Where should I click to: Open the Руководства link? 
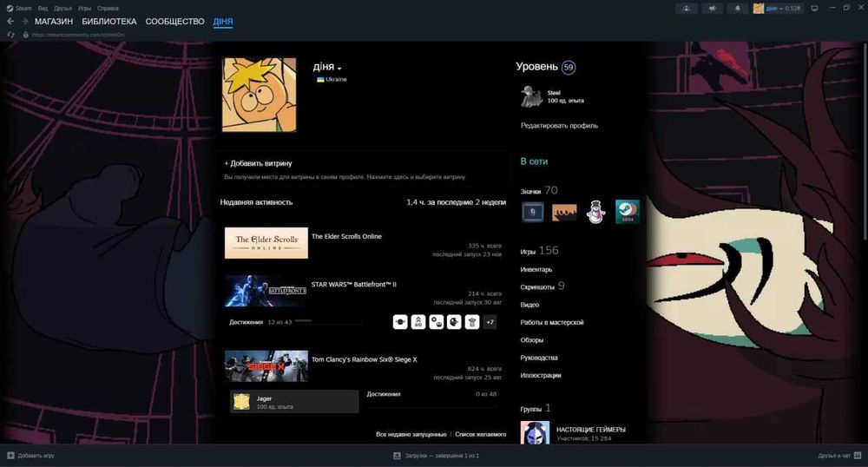[x=539, y=358]
